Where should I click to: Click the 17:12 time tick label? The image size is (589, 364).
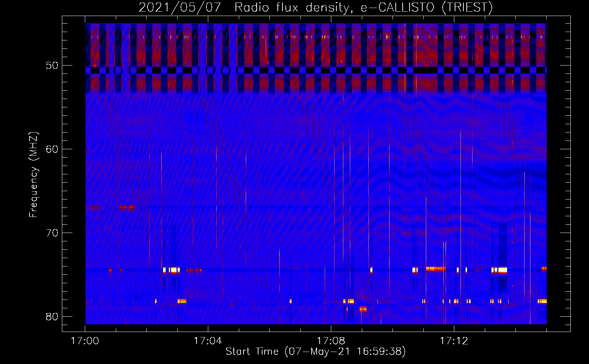click(x=454, y=341)
